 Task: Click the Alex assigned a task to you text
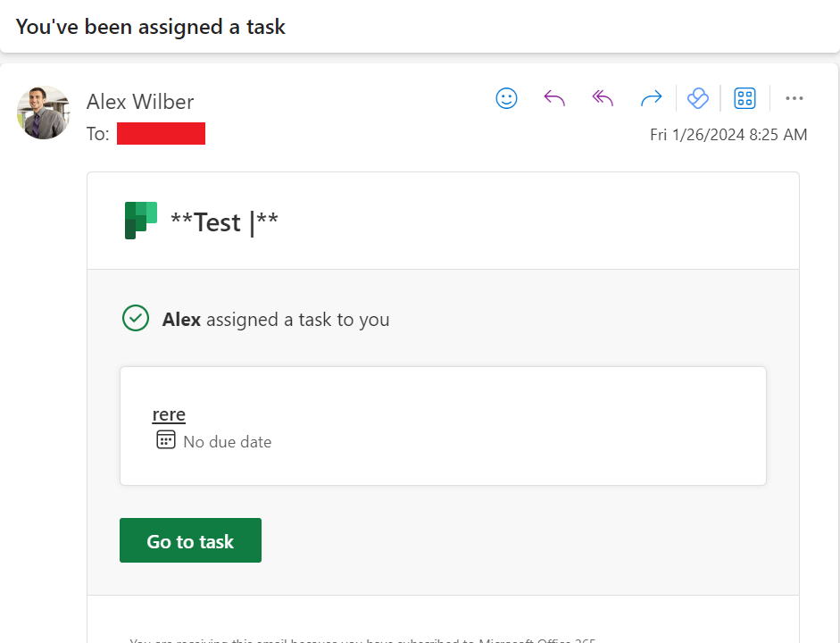tap(276, 320)
